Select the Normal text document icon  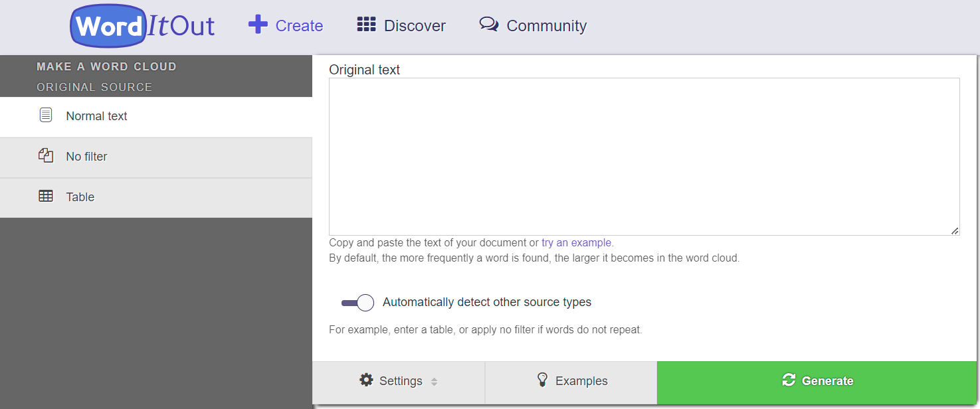tap(45, 115)
